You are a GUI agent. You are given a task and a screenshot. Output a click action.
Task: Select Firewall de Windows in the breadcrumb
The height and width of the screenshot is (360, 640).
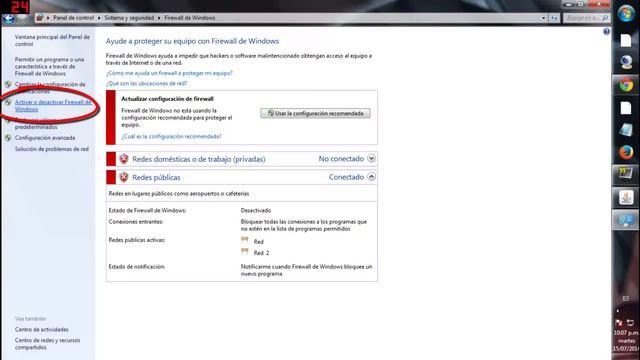point(189,18)
